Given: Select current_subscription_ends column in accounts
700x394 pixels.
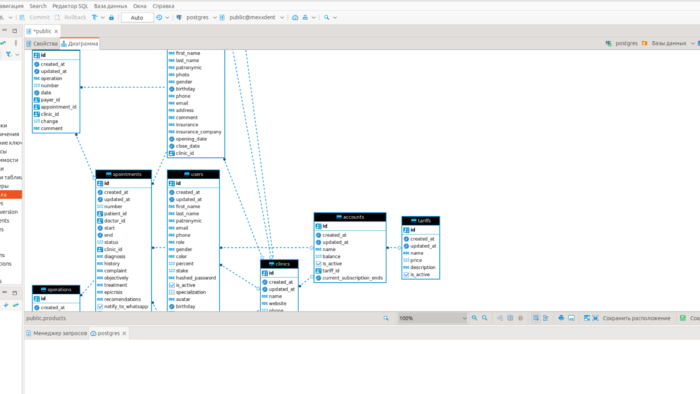Looking at the screenshot, I should pos(350,278).
